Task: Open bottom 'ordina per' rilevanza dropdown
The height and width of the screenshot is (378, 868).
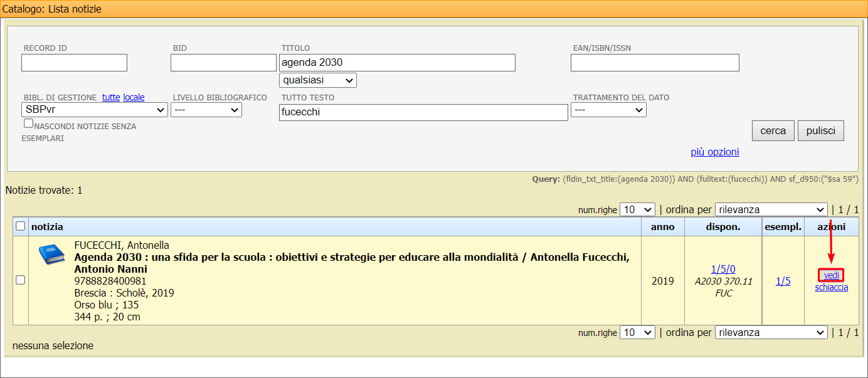Action: coord(771,332)
